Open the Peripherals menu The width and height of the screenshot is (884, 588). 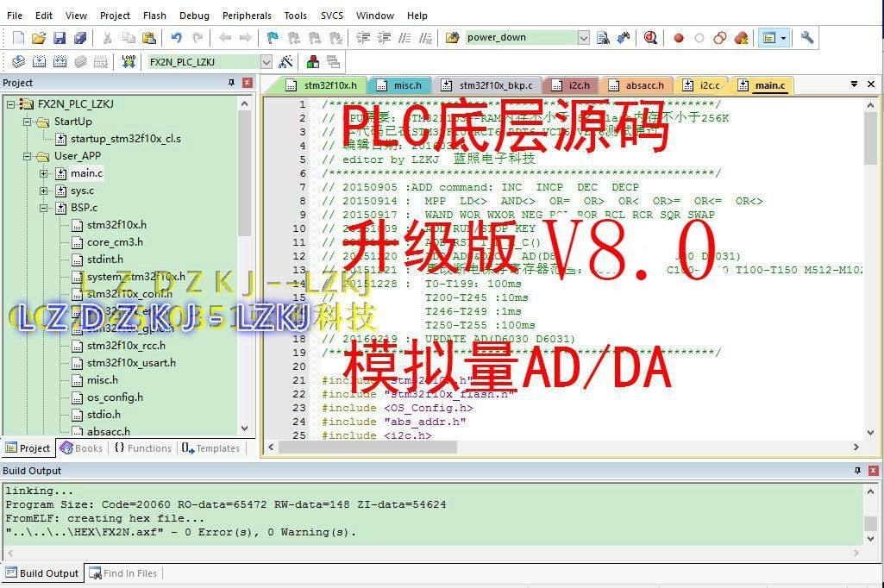click(247, 15)
